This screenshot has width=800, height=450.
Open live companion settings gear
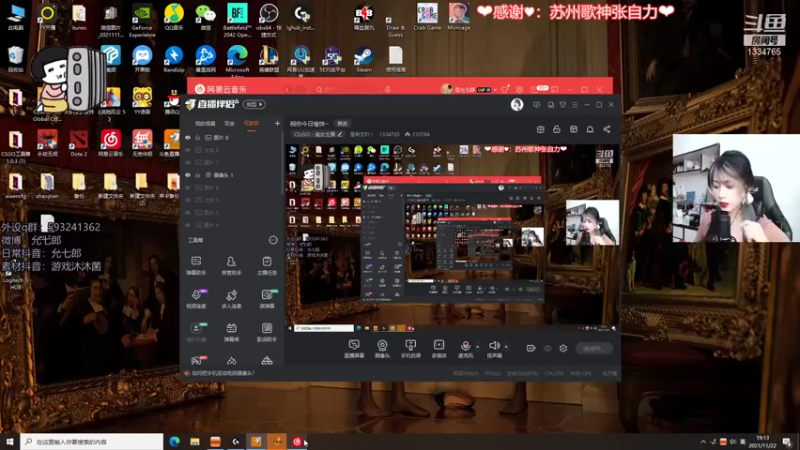pyautogui.click(x=563, y=348)
